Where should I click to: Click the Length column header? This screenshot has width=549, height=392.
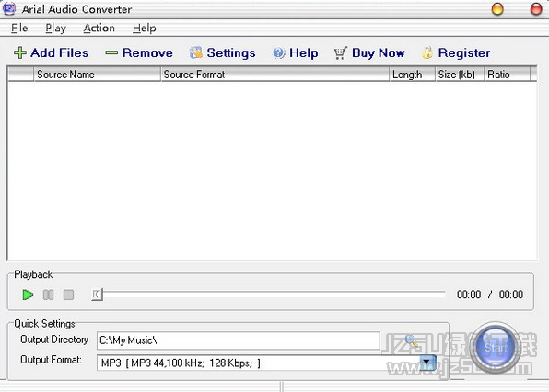[x=412, y=75]
